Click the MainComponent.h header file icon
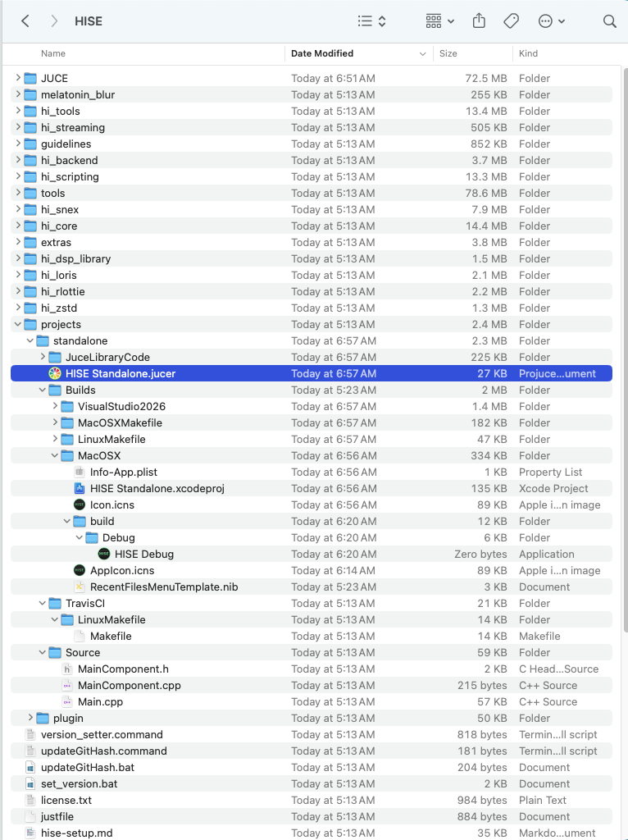The image size is (628, 840). tap(67, 669)
